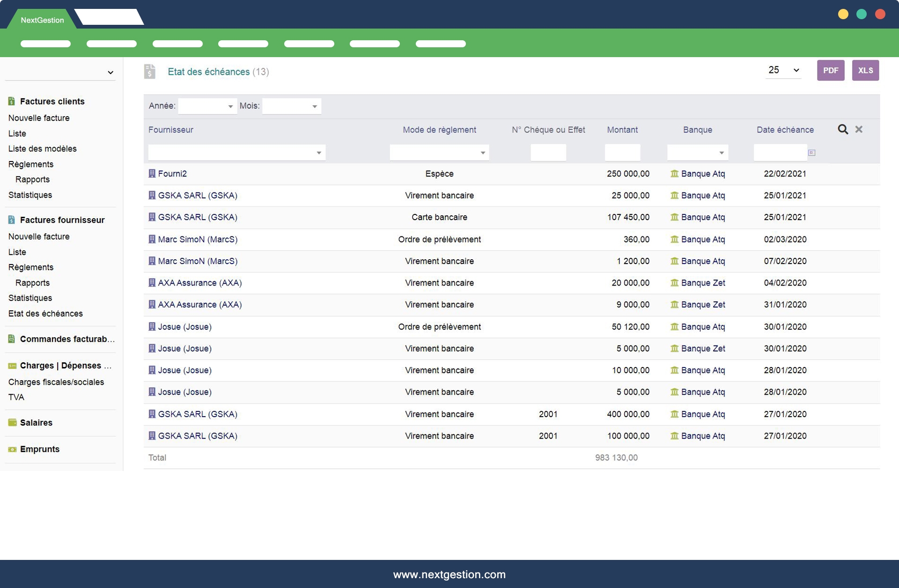
Task: Click the Emprunts money icon in sidebar
Action: [12, 449]
